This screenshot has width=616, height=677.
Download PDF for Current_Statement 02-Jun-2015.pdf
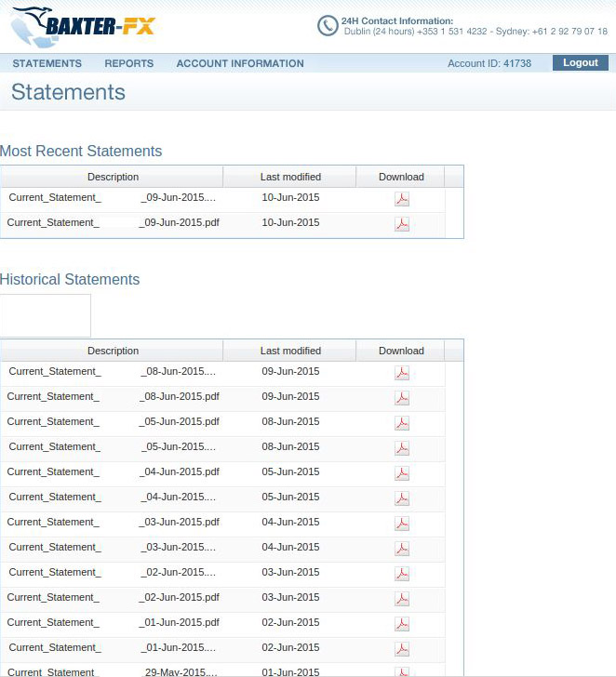point(402,599)
